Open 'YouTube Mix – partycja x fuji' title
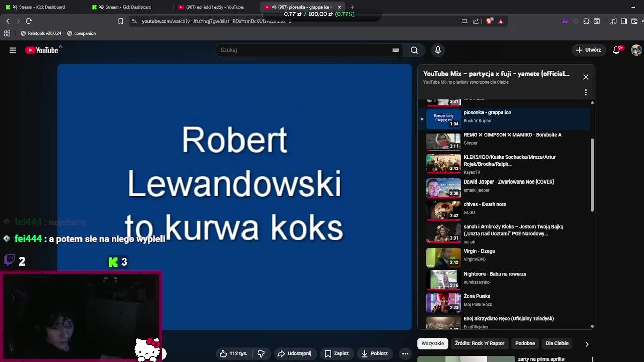 [x=496, y=74]
